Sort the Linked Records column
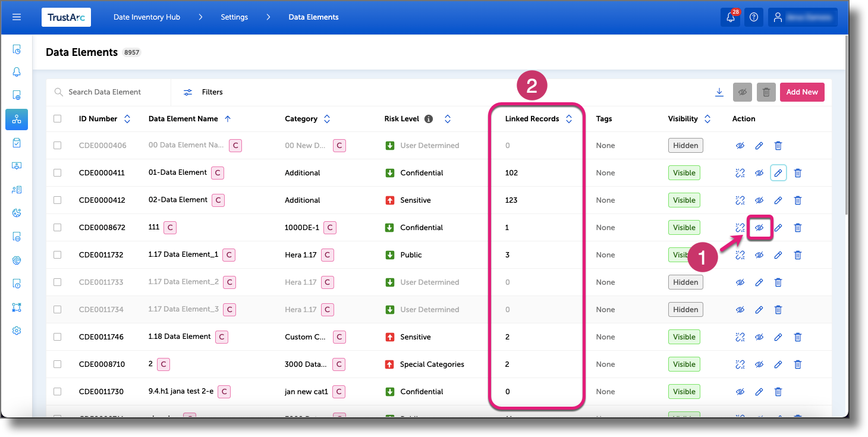 (569, 118)
